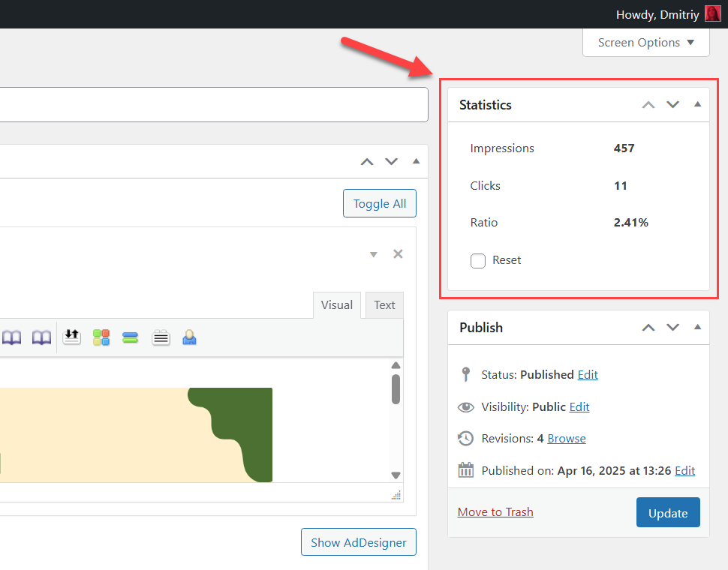Click the Statistics panel heading

pyautogui.click(x=485, y=105)
